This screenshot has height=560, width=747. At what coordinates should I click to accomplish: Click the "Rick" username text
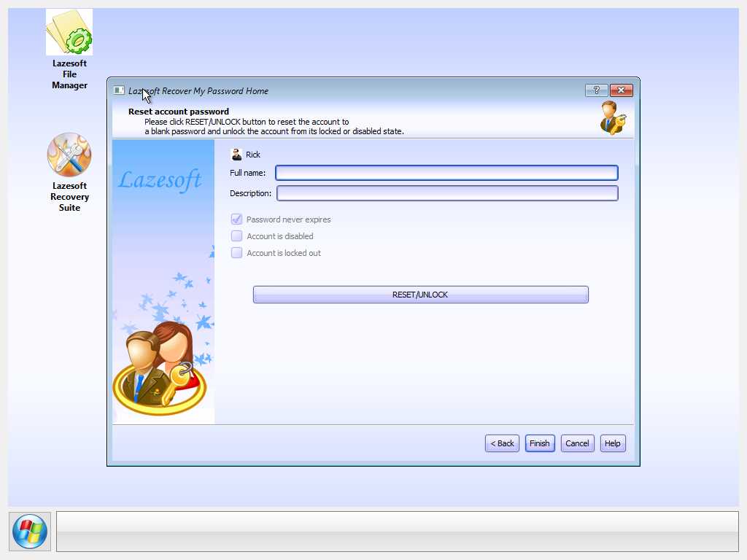pyautogui.click(x=253, y=155)
